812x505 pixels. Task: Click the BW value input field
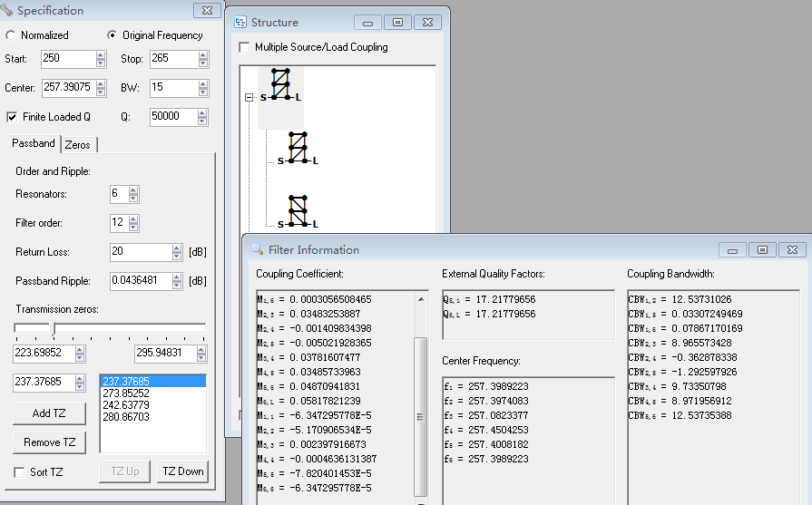[x=174, y=87]
